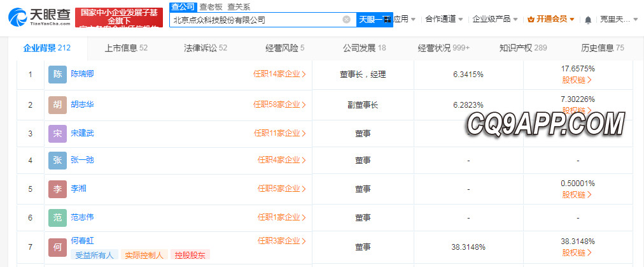This screenshot has height=267, width=644.
Task: Open 陈瑞卿 profile link
Action: click(x=82, y=74)
